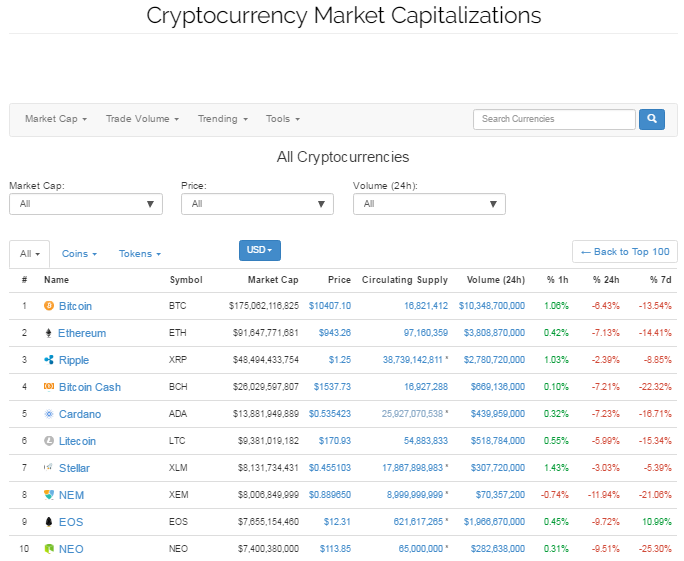Click the NEM logo icon
This screenshot has height=561, width=684.
click(x=49, y=495)
